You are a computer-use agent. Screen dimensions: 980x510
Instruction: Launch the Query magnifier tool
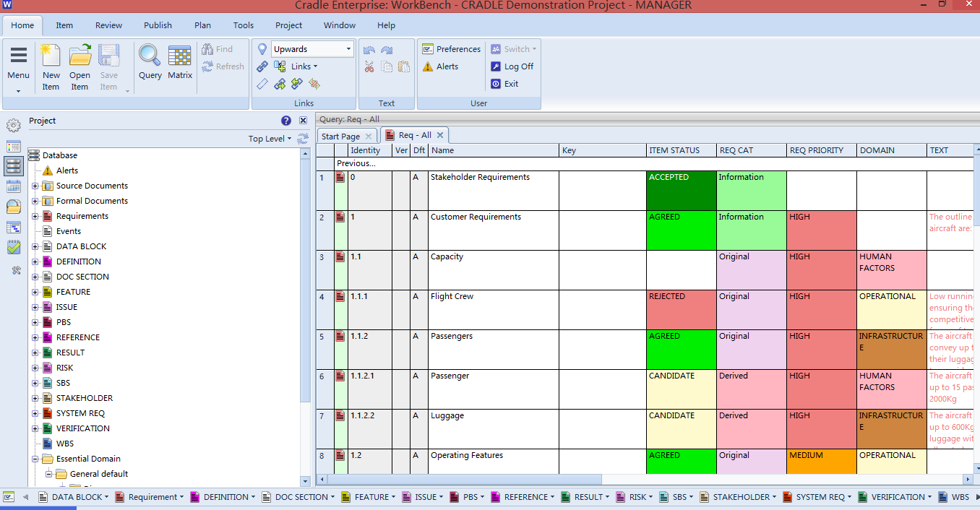(x=150, y=56)
